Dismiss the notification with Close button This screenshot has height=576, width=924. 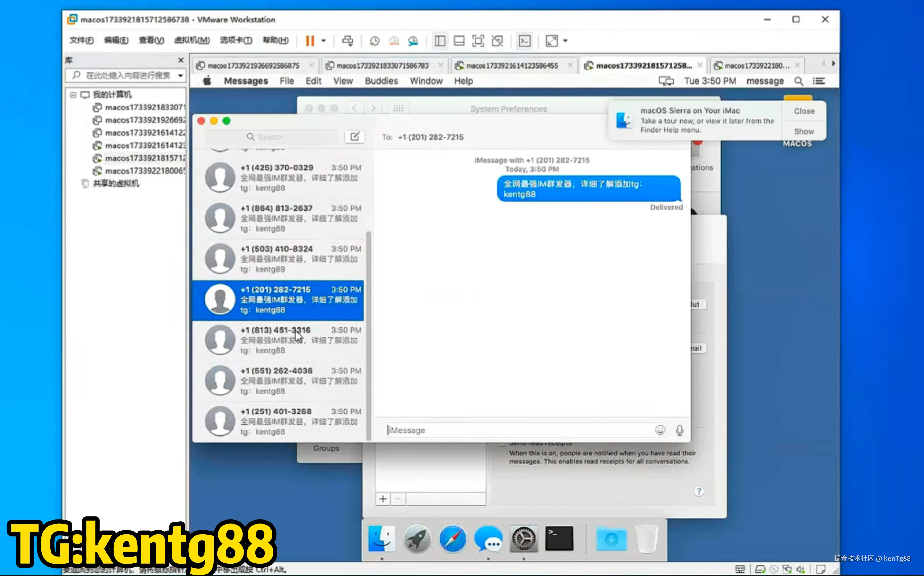click(804, 111)
